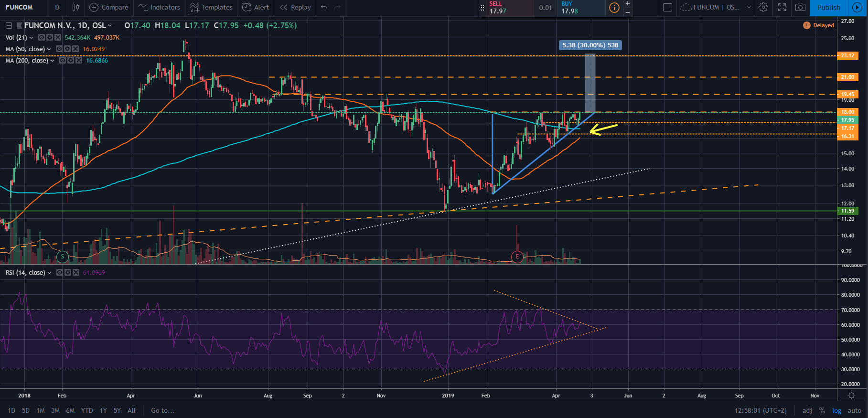The height and width of the screenshot is (418, 868).
Task: Hide the Vol (21) indicator
Action: click(x=42, y=37)
